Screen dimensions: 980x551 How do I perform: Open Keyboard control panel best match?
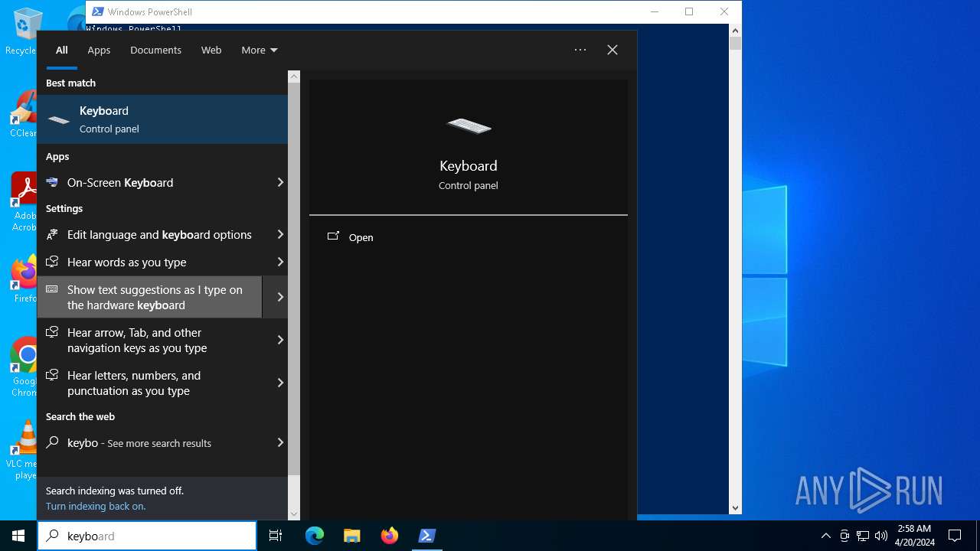[162, 119]
